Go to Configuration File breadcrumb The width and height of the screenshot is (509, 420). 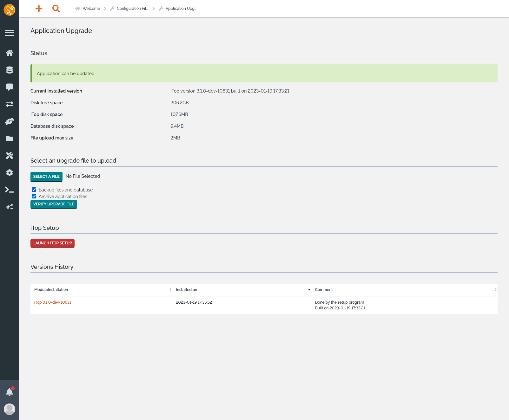132,9
